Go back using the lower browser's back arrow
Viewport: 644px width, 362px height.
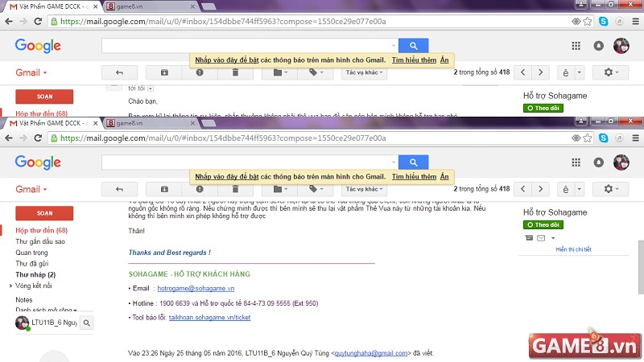click(9, 138)
